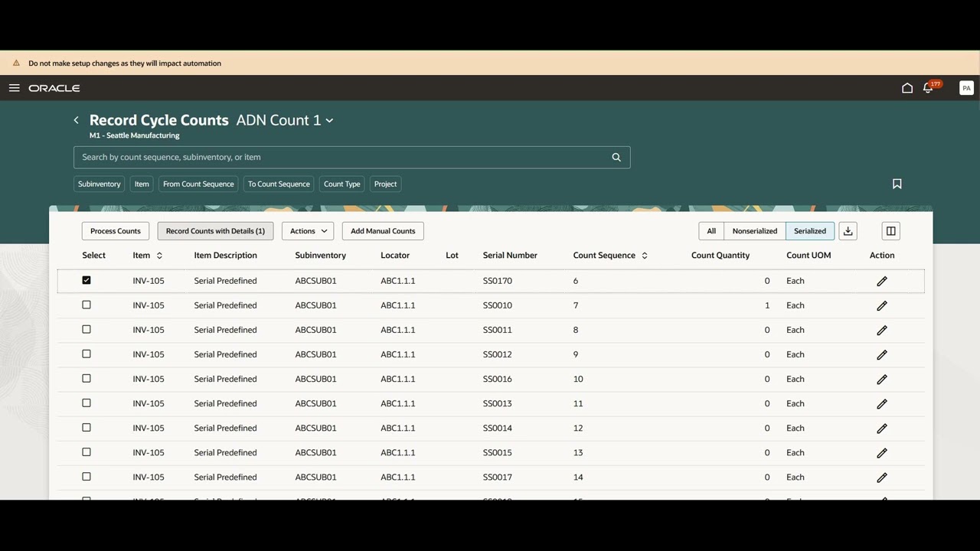Open the To Count Sequence filter
Viewport: 980px width, 551px height.
279,184
